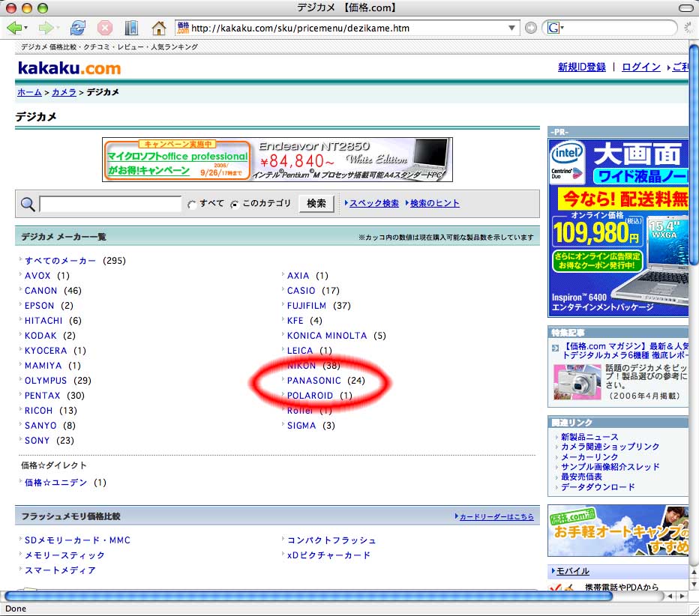This screenshot has width=699, height=616.
Task: Click the vertical scrollbar down arrow
Action: tap(694, 584)
